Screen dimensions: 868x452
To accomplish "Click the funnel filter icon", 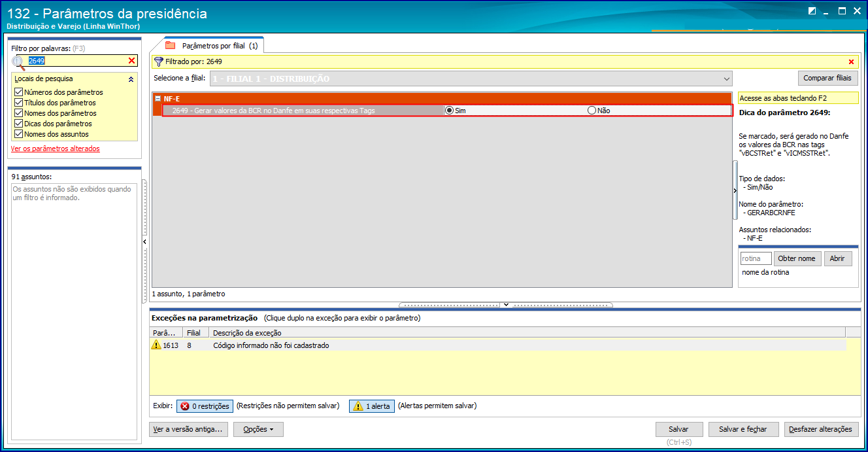I will 158,61.
